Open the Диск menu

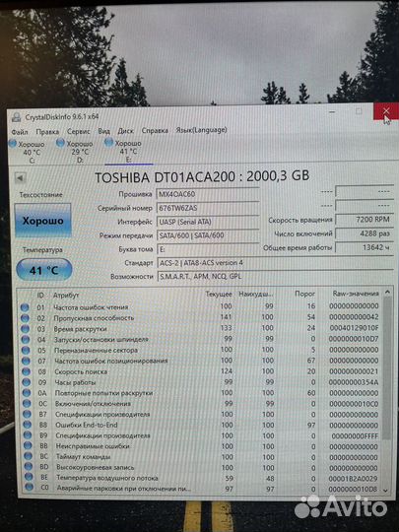(x=125, y=131)
